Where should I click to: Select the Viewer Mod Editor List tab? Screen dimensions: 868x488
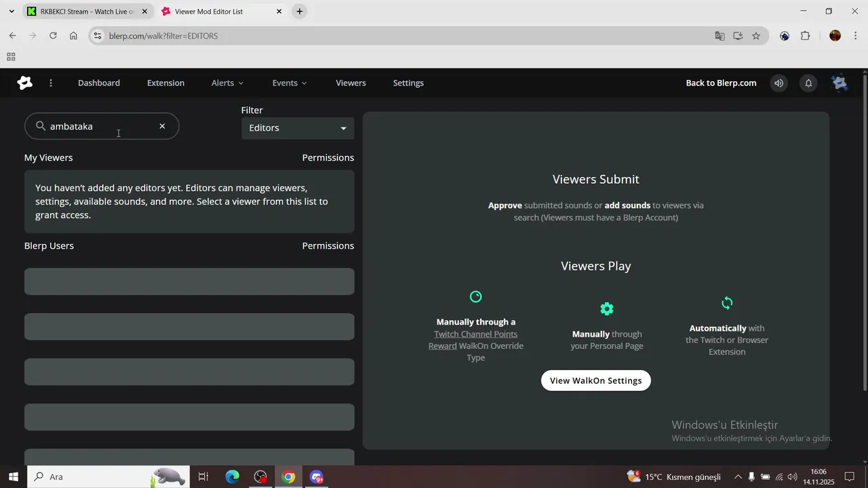pos(209,12)
